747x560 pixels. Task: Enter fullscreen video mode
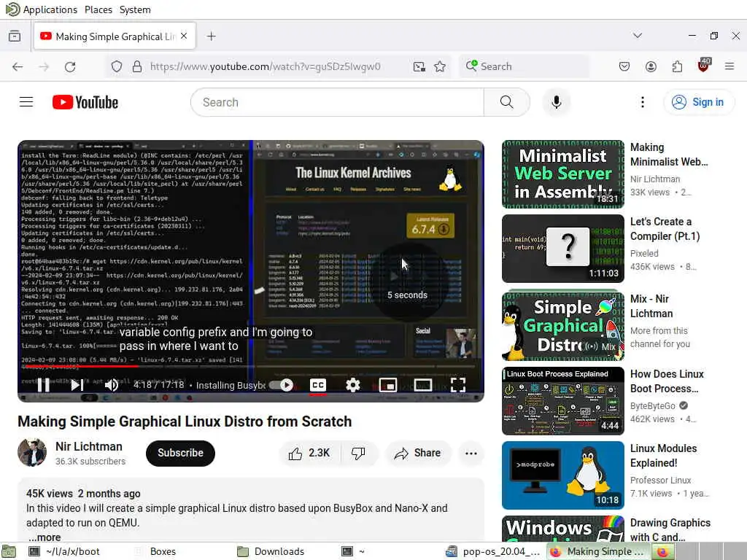coord(458,385)
